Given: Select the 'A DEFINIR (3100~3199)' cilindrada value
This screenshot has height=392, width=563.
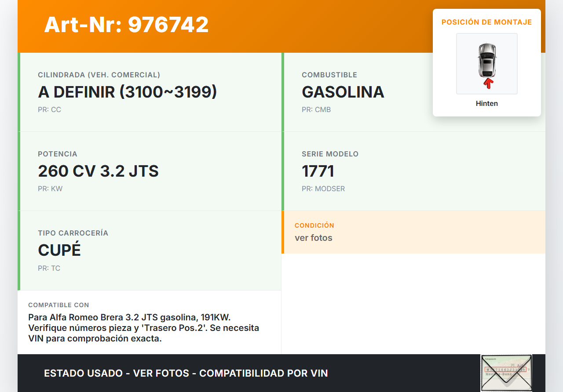Looking at the screenshot, I should click(127, 92).
